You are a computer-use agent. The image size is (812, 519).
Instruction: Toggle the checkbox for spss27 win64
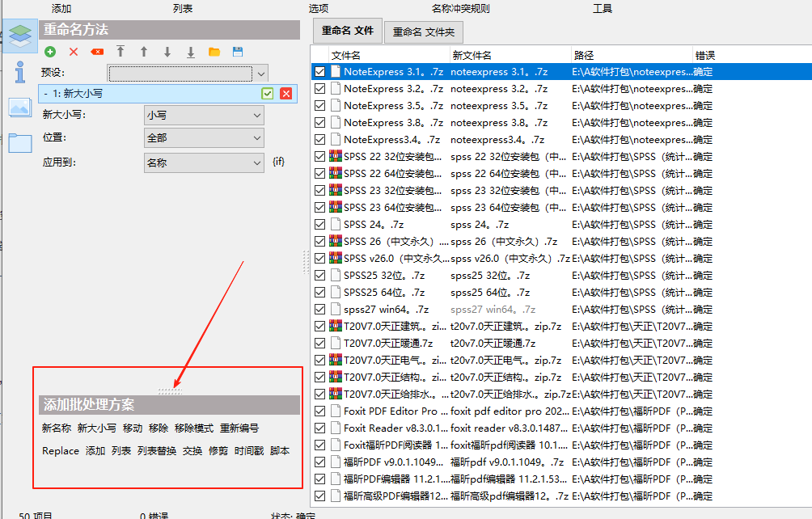(x=320, y=310)
